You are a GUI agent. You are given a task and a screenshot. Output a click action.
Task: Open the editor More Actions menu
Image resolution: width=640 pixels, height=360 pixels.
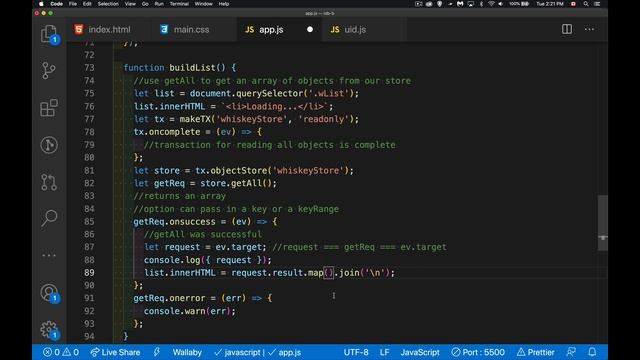(x=589, y=29)
